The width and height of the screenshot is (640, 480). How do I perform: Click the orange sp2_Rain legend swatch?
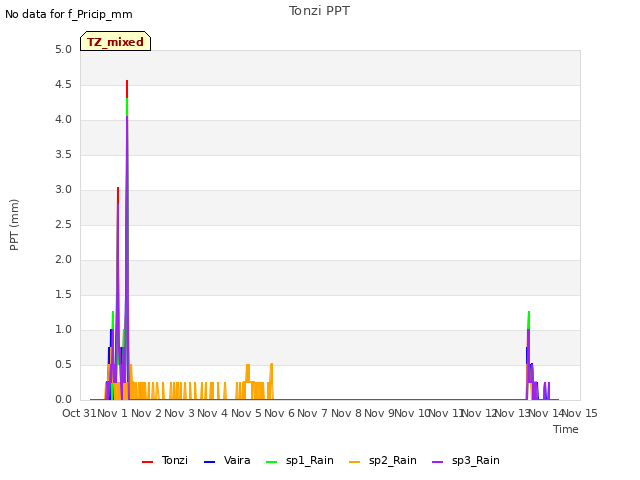[355, 462]
